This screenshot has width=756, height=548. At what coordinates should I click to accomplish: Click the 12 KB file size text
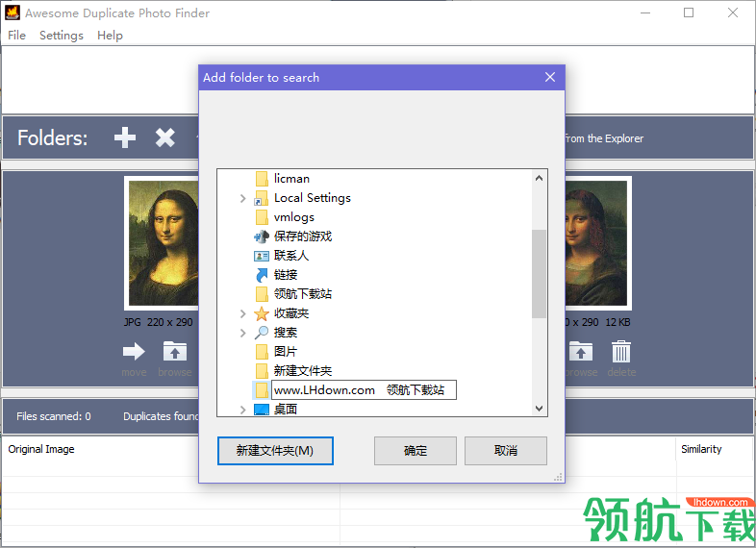617,322
